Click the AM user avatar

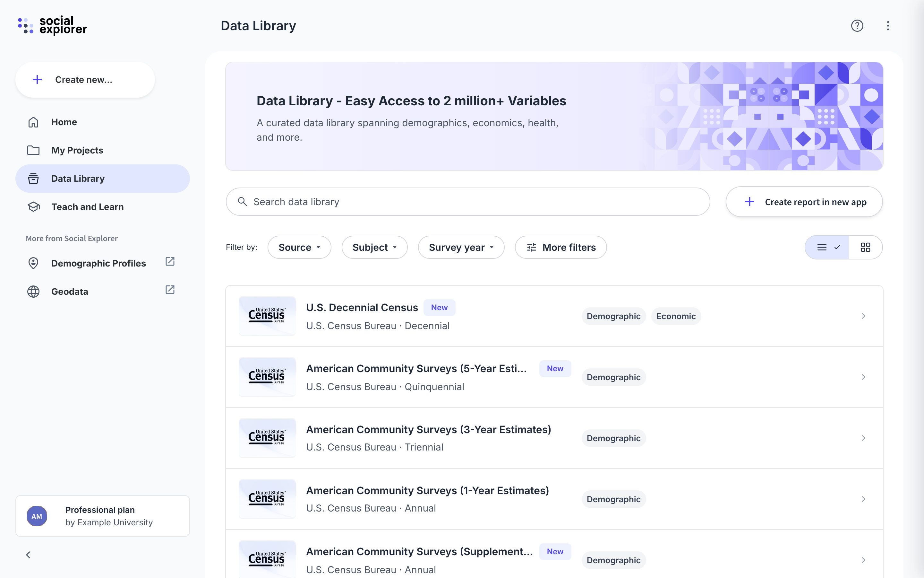(37, 516)
